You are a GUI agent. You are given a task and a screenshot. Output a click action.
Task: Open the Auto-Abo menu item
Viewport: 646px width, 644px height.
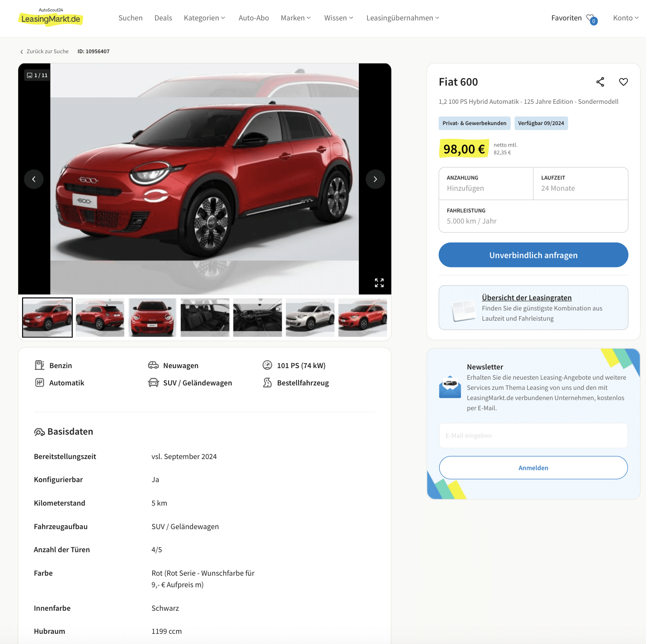[254, 18]
